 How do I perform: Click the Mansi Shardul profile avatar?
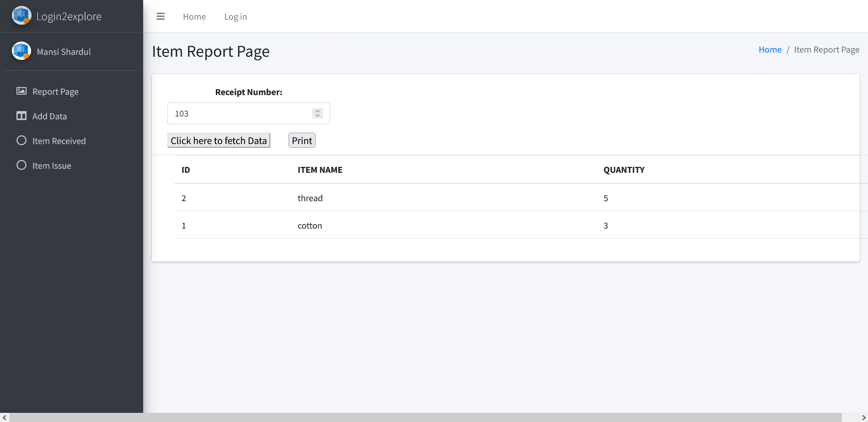click(x=21, y=51)
